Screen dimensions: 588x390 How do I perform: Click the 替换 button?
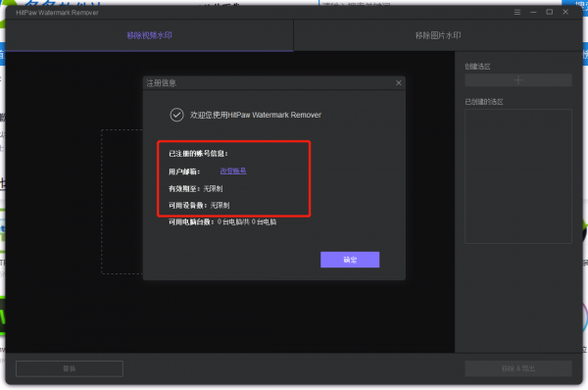click(x=70, y=368)
